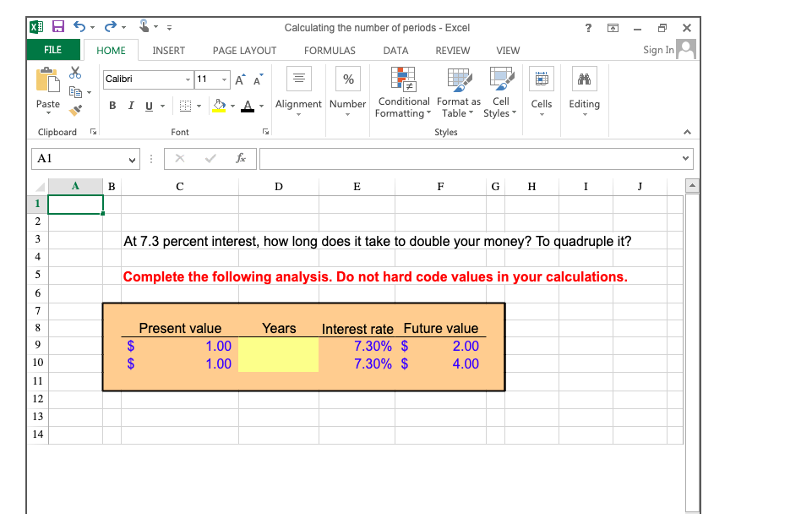Viewport: 812px width, 530px height.
Task: Click the Enter checkmark in formula bar
Action: tap(210, 158)
